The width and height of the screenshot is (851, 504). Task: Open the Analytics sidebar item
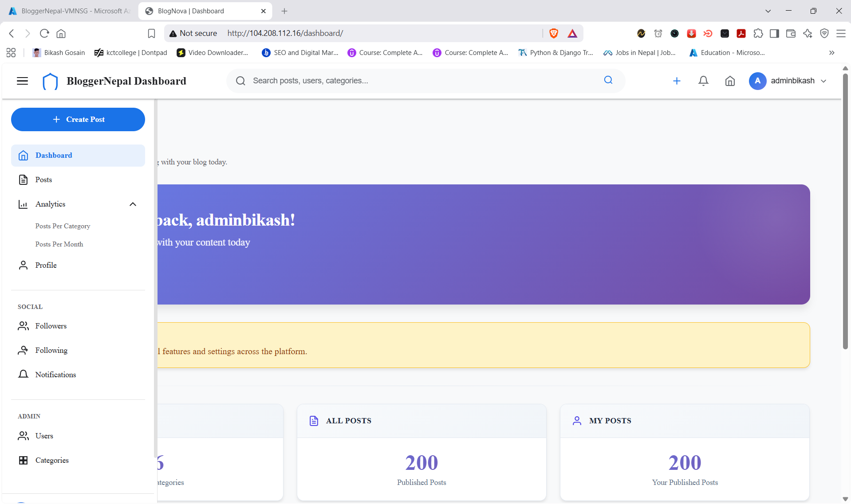click(78, 204)
